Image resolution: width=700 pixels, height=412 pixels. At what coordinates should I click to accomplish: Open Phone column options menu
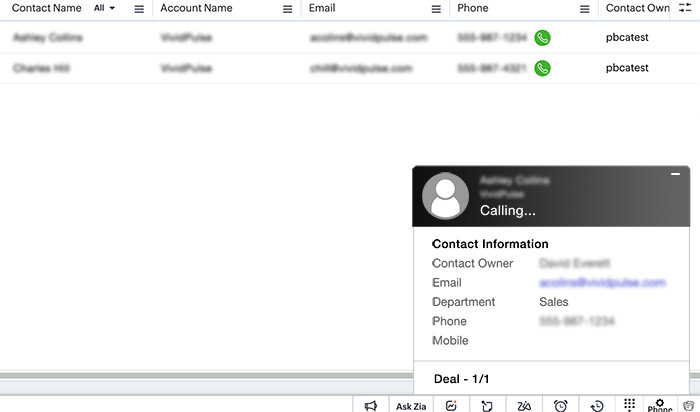(x=585, y=9)
